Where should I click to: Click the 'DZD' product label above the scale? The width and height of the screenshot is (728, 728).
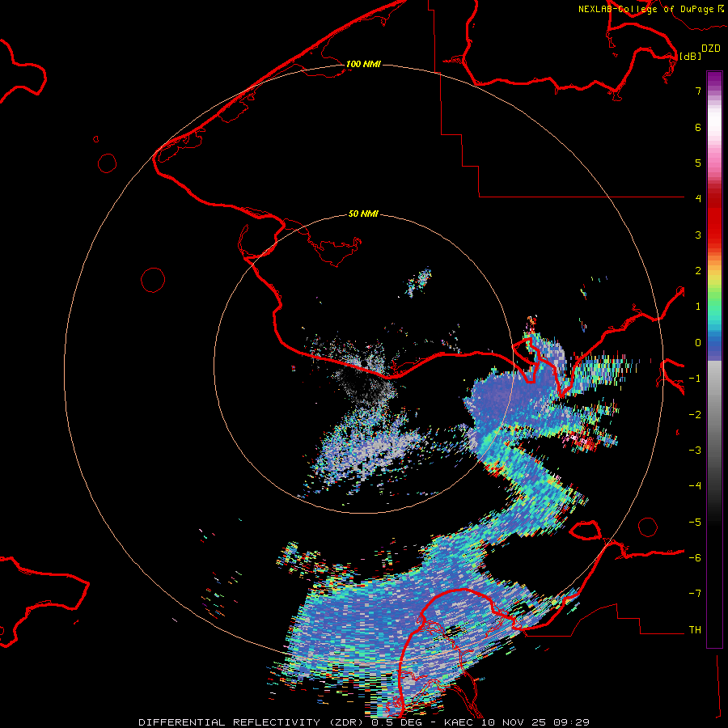(711, 49)
